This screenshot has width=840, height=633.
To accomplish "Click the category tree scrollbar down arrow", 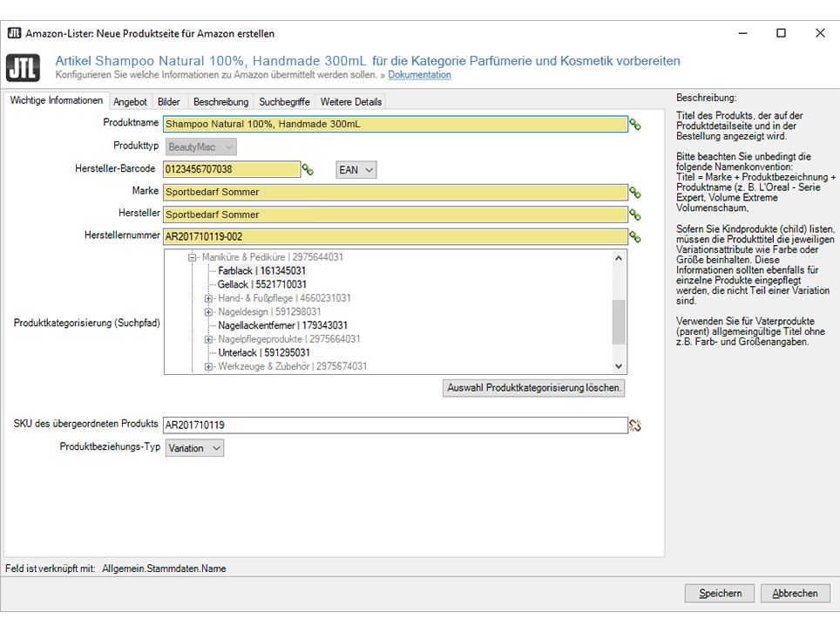I will click(619, 367).
